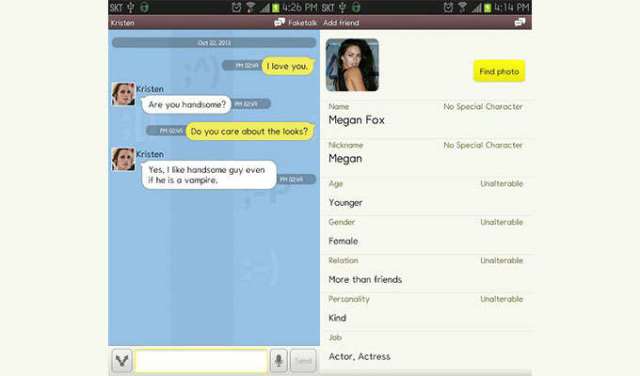
Task: Tap the 'Are you handsome?' message bubble
Action: click(187, 105)
